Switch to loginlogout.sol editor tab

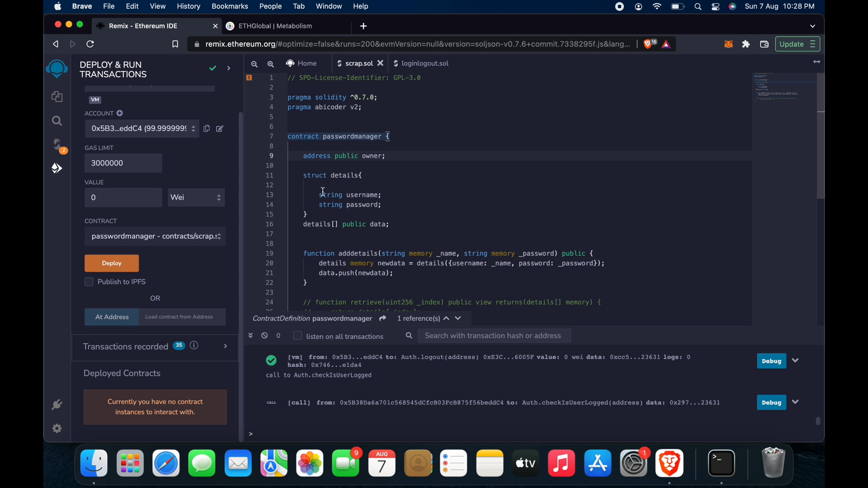[x=421, y=64]
